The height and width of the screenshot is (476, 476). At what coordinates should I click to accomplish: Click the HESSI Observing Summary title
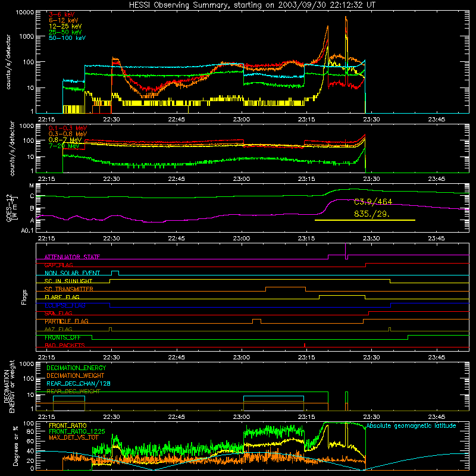click(252, 5)
